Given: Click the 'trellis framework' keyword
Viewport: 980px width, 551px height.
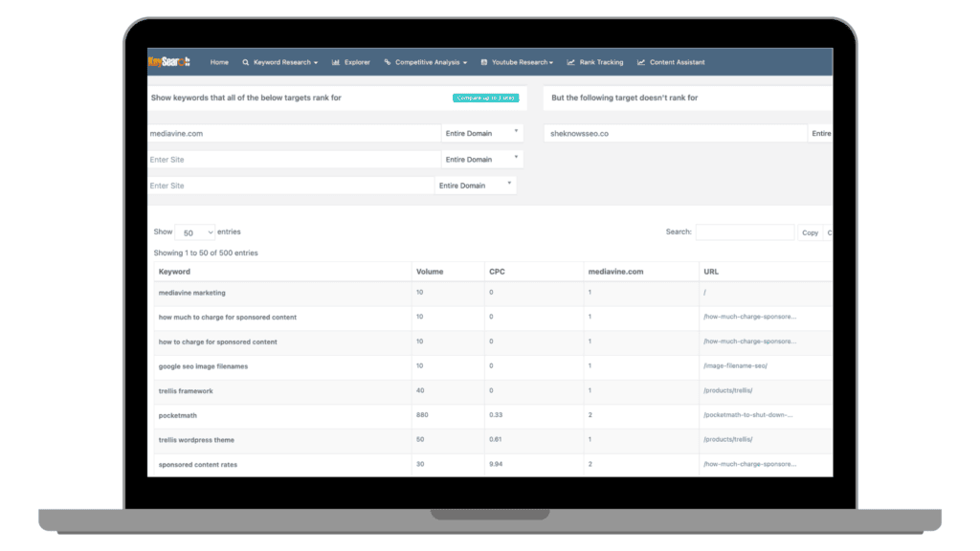Looking at the screenshot, I should pos(186,391).
